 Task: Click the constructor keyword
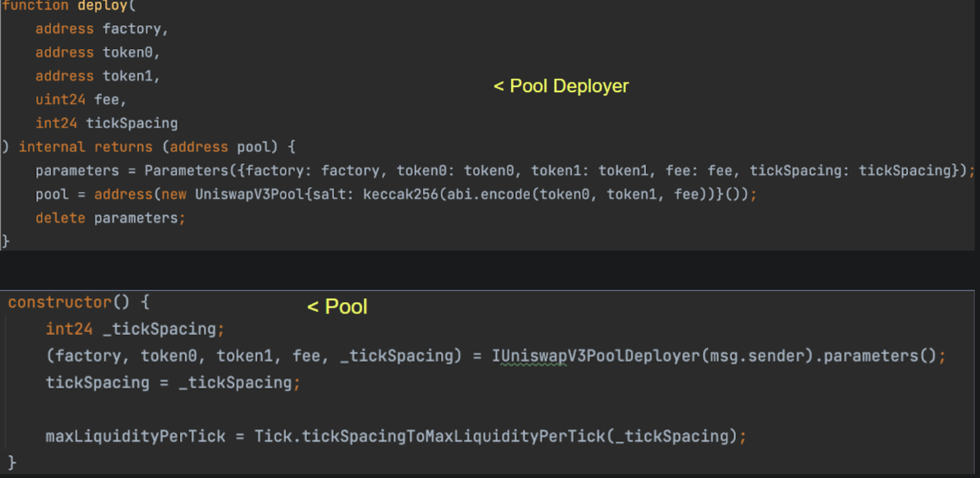(x=59, y=302)
